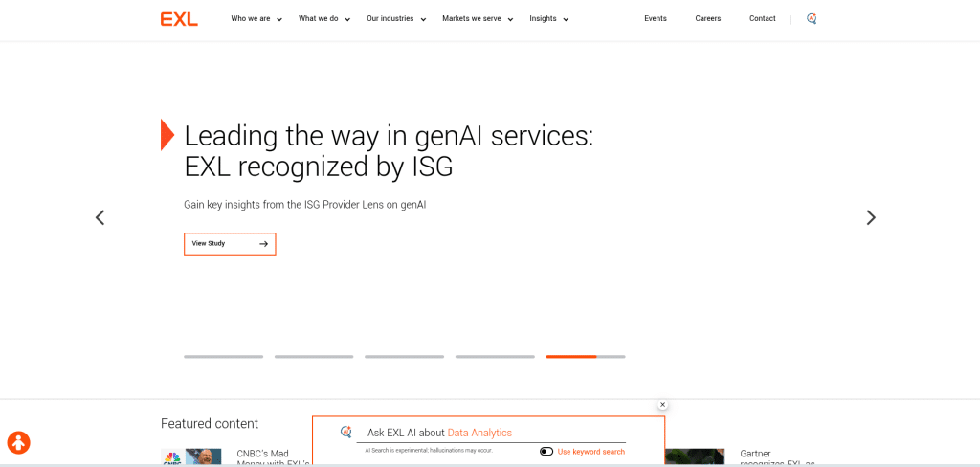Select the first carousel slide indicator

(223, 356)
